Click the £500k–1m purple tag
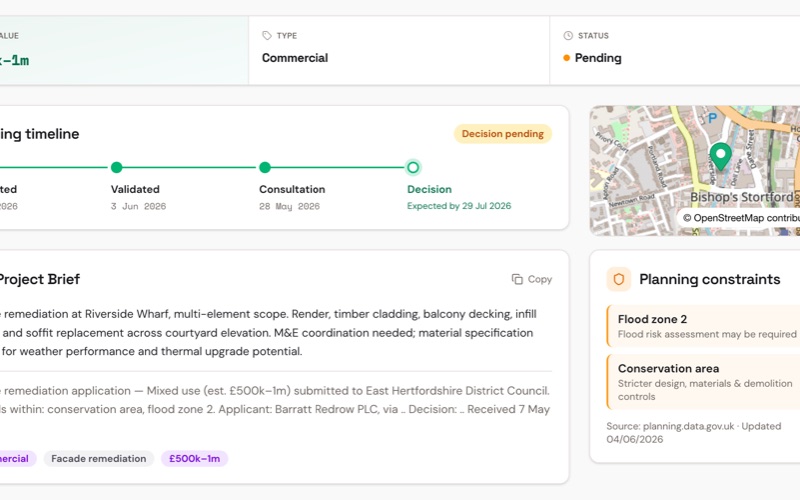Viewport: 800px width, 500px height. 194,459
